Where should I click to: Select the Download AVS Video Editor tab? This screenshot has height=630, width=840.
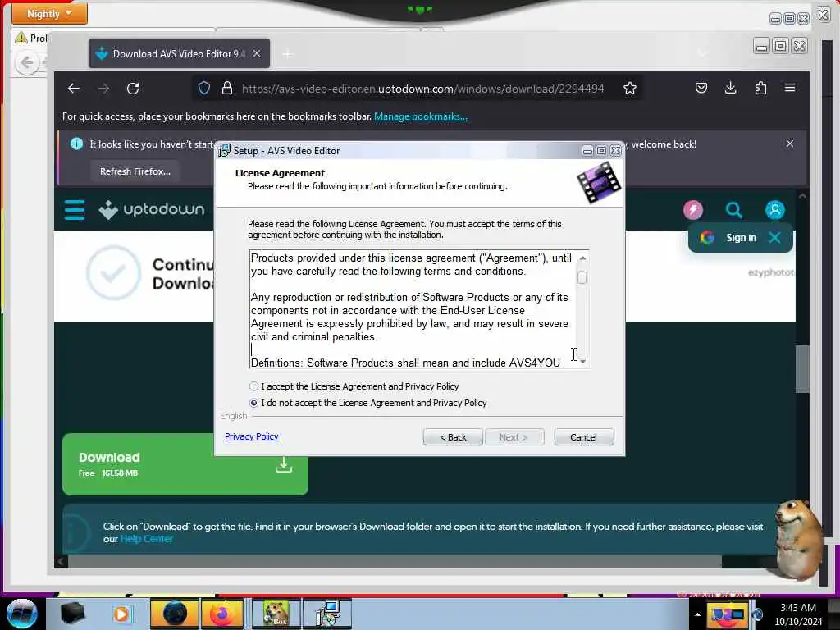pos(180,53)
